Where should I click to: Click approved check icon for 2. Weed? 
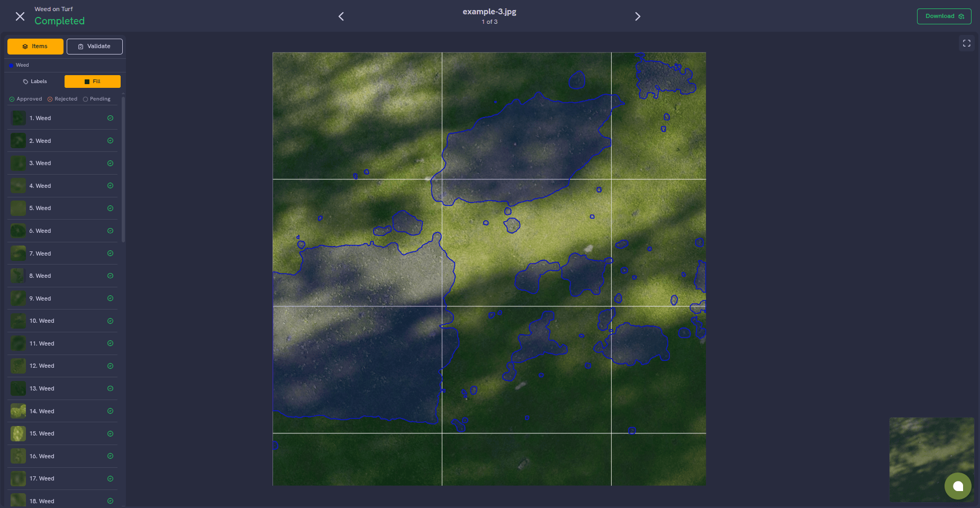[110, 141]
